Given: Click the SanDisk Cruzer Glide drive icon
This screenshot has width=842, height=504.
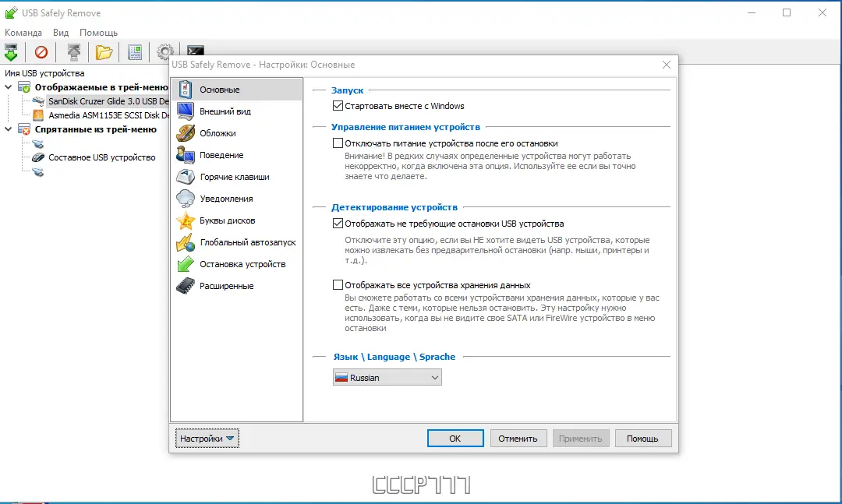Looking at the screenshot, I should [x=38, y=101].
